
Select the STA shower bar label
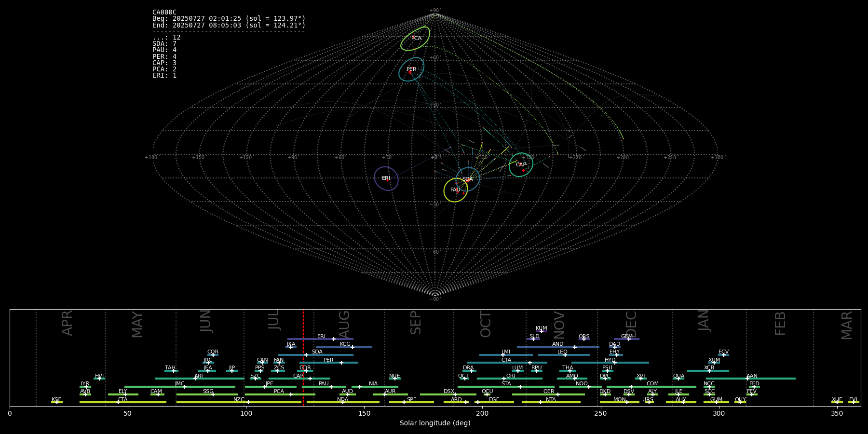pos(506,384)
